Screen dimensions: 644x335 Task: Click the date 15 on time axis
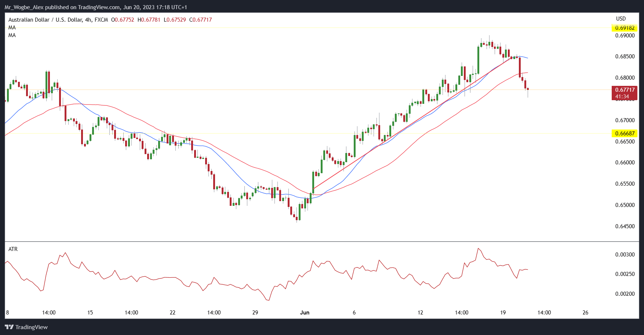point(90,313)
